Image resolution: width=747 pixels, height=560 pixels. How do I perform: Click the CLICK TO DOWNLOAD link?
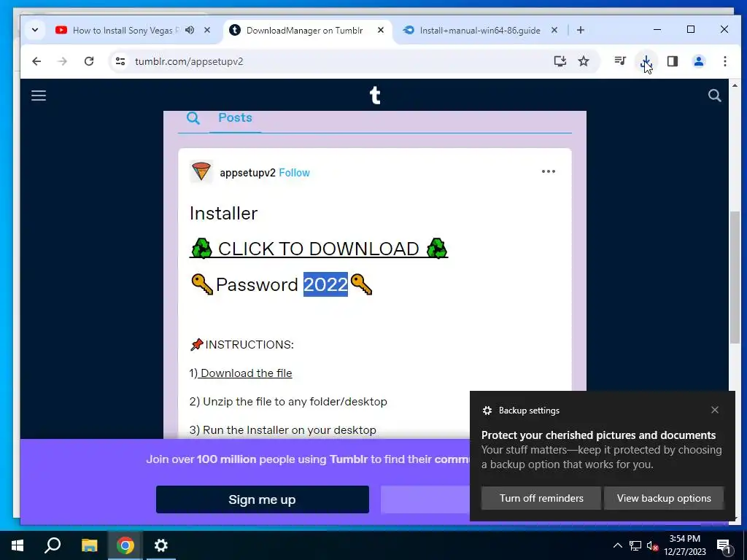319,249
